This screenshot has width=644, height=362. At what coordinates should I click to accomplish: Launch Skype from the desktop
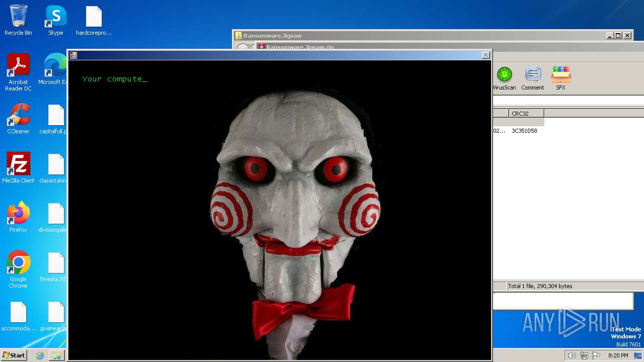point(55,20)
